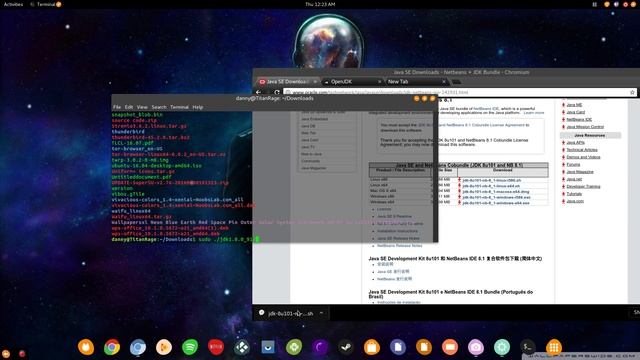
Task: Download jdk-8u101-nb-8_1-linux-i586.sh
Action: click(x=491, y=180)
